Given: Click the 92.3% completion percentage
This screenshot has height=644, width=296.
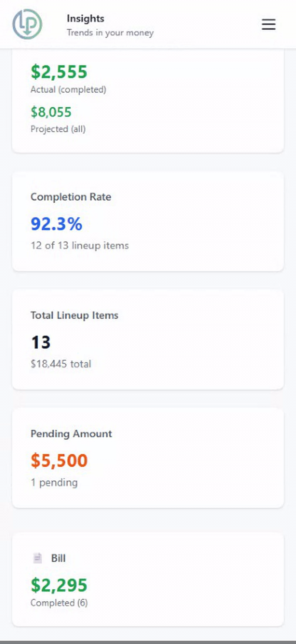Looking at the screenshot, I should [x=55, y=224].
